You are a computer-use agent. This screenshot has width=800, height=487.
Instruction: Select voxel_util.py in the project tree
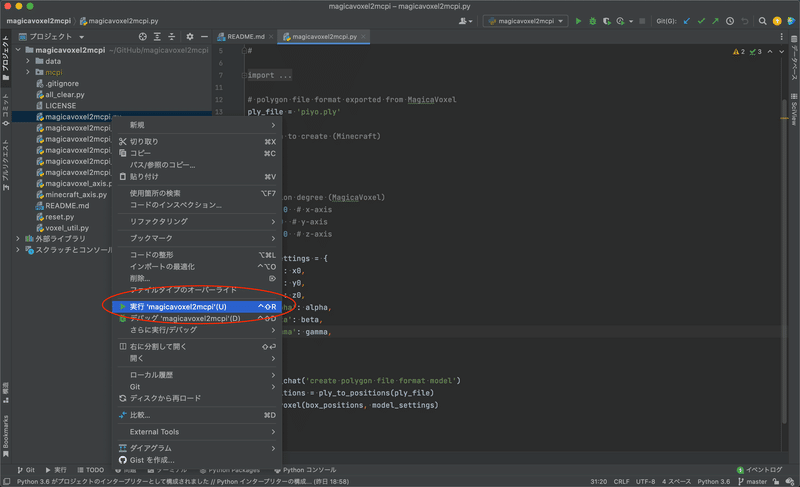tap(67, 228)
